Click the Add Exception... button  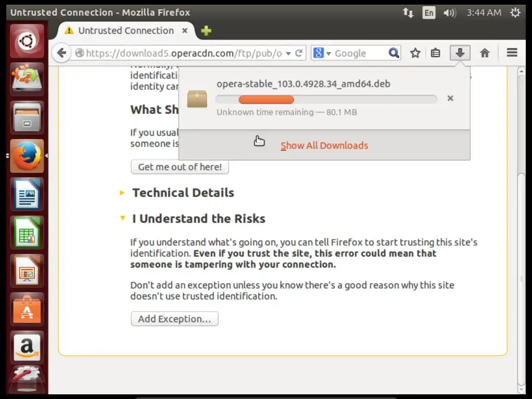[175, 319]
